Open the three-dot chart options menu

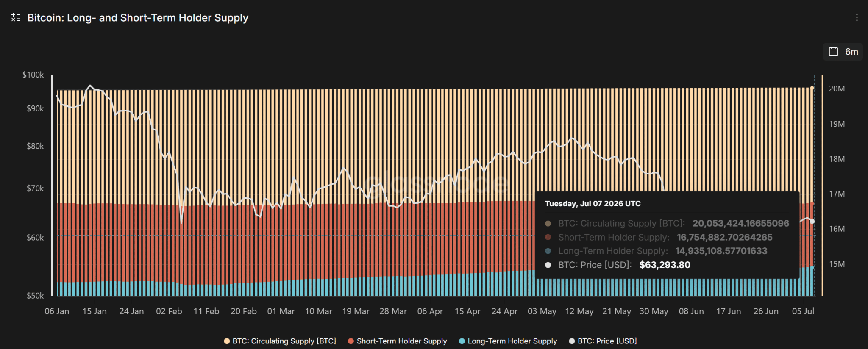(857, 17)
